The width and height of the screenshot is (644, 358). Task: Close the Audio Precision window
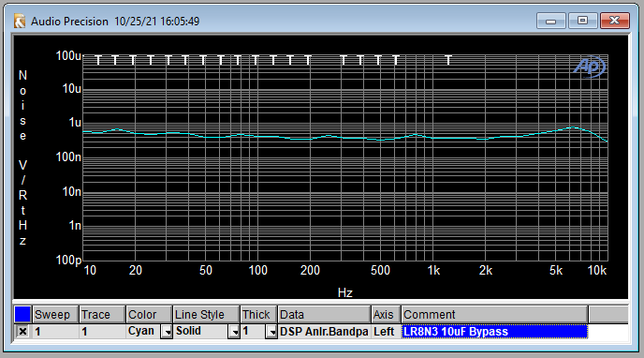tap(614, 21)
